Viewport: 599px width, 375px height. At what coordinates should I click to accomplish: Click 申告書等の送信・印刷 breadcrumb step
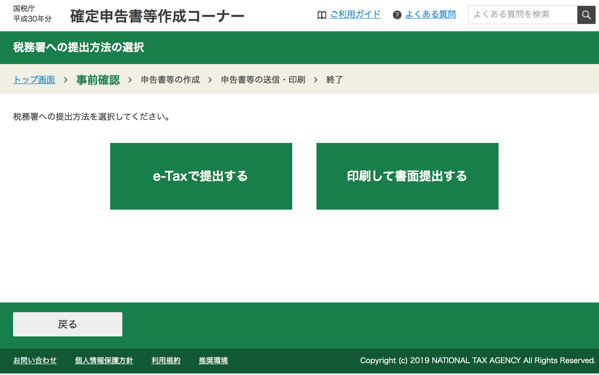[x=263, y=79]
